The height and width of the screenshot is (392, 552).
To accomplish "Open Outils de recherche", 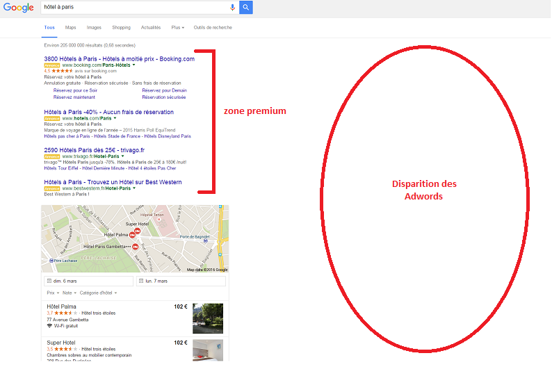I will click(x=213, y=27).
